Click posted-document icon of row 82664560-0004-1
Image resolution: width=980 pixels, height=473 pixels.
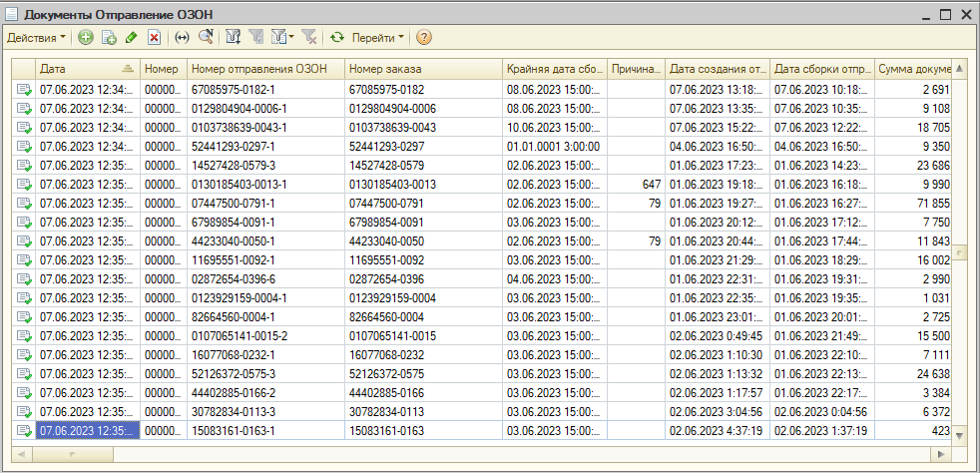(24, 316)
